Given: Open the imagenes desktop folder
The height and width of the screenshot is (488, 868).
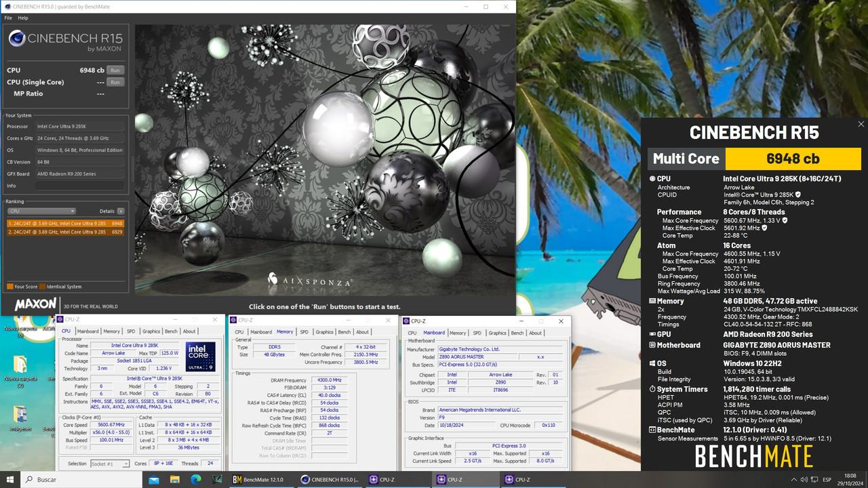Looking at the screenshot, I should (20, 418).
